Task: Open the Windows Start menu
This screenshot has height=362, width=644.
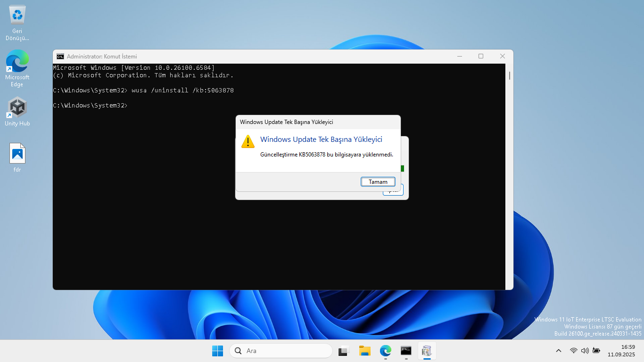Action: (217, 351)
